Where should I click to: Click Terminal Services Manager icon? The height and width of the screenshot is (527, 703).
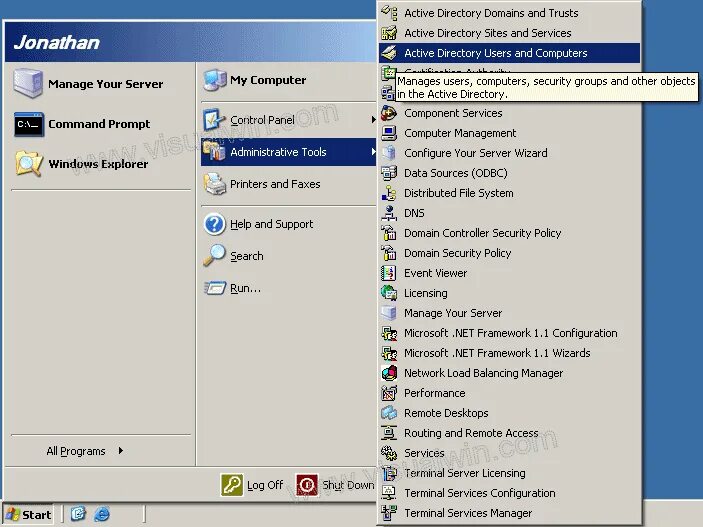389,513
